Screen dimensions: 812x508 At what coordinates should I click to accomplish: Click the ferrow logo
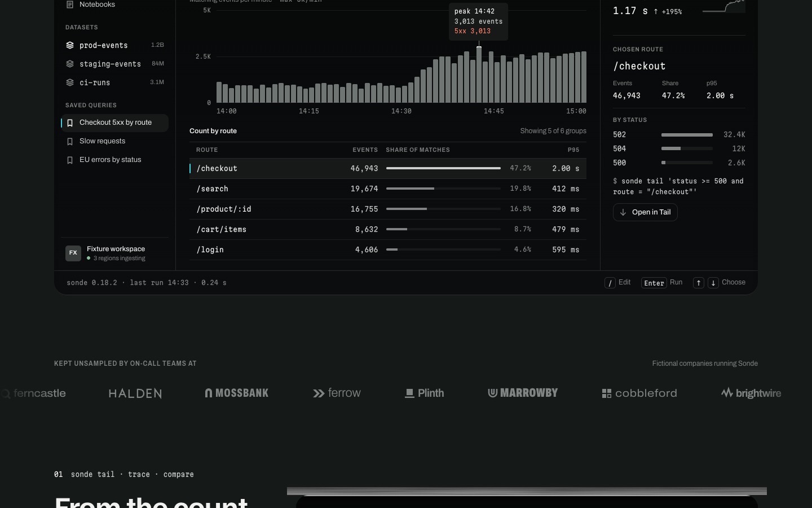click(337, 393)
